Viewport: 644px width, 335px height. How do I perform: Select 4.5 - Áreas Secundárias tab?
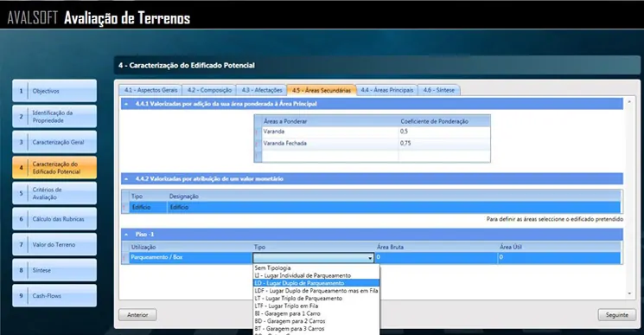322,90
